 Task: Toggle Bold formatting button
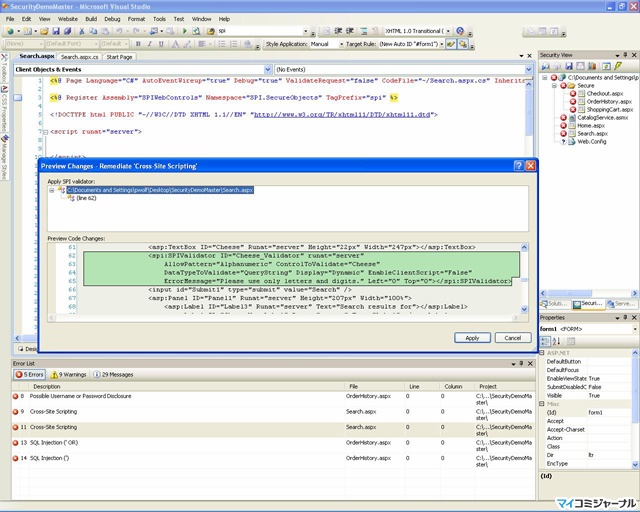pyautogui.click(x=138, y=44)
